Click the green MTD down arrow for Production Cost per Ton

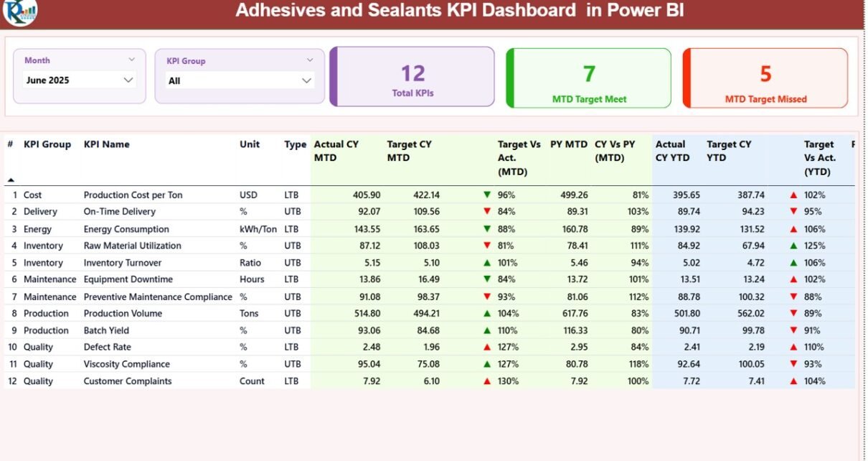[x=487, y=195]
